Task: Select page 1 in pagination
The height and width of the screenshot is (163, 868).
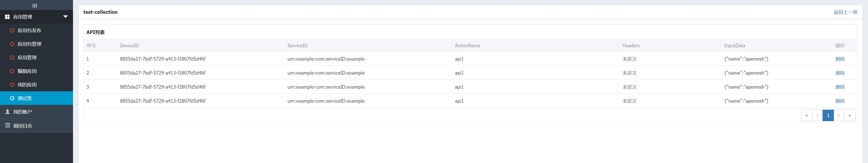Action: tap(828, 115)
